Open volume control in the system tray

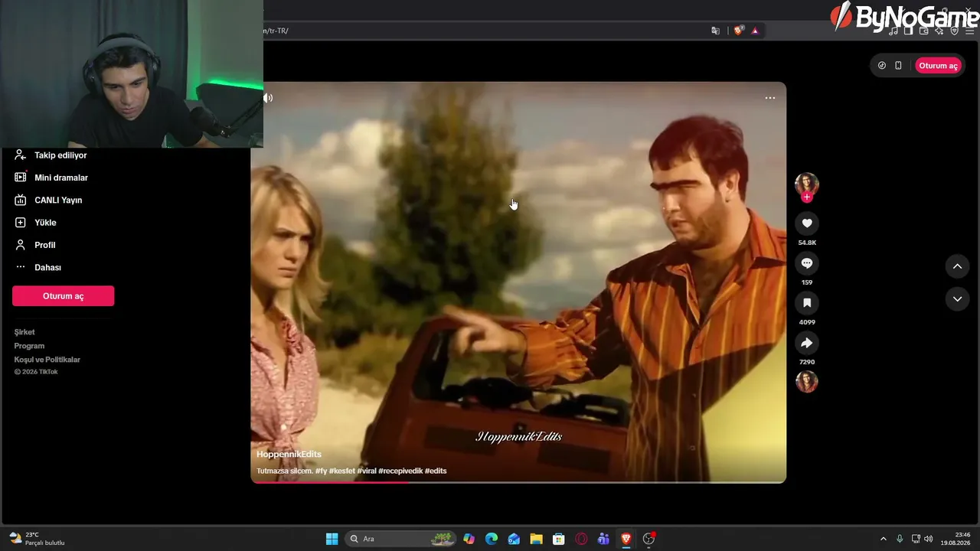(929, 539)
